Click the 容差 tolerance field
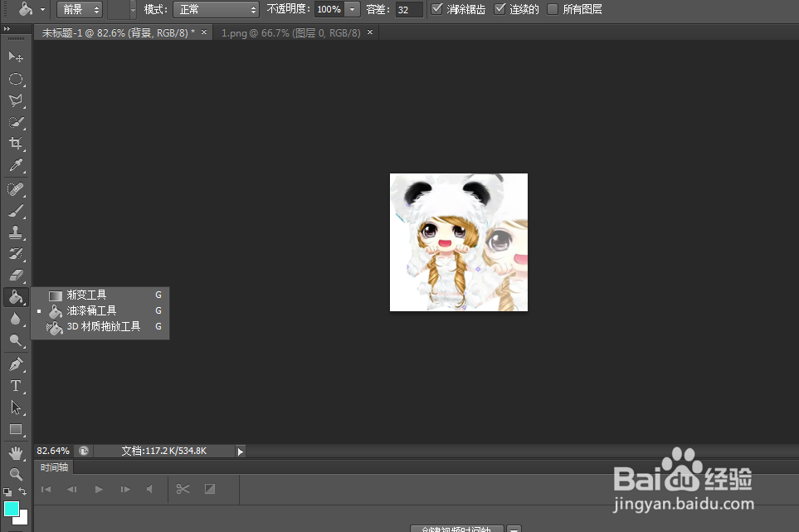 pos(409,10)
